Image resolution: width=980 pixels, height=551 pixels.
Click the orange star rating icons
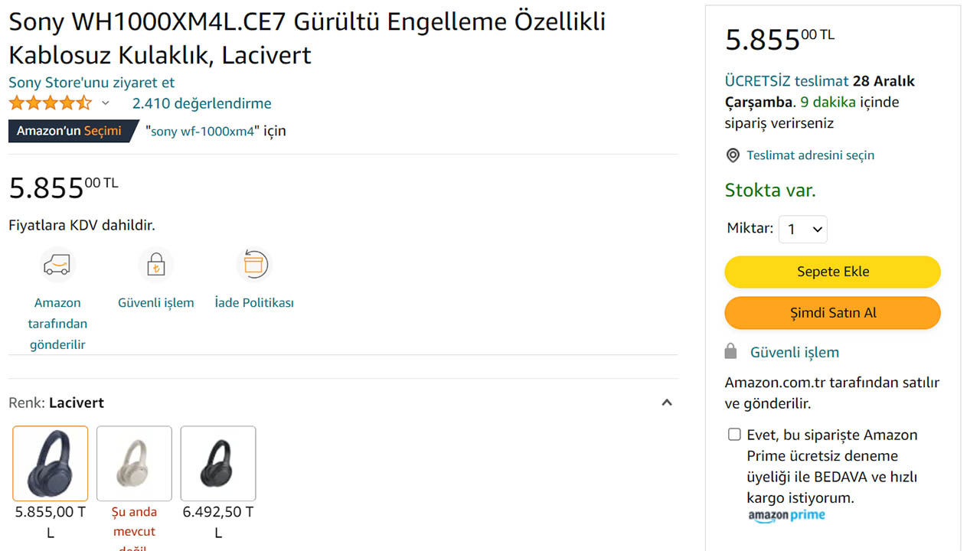tap(50, 103)
